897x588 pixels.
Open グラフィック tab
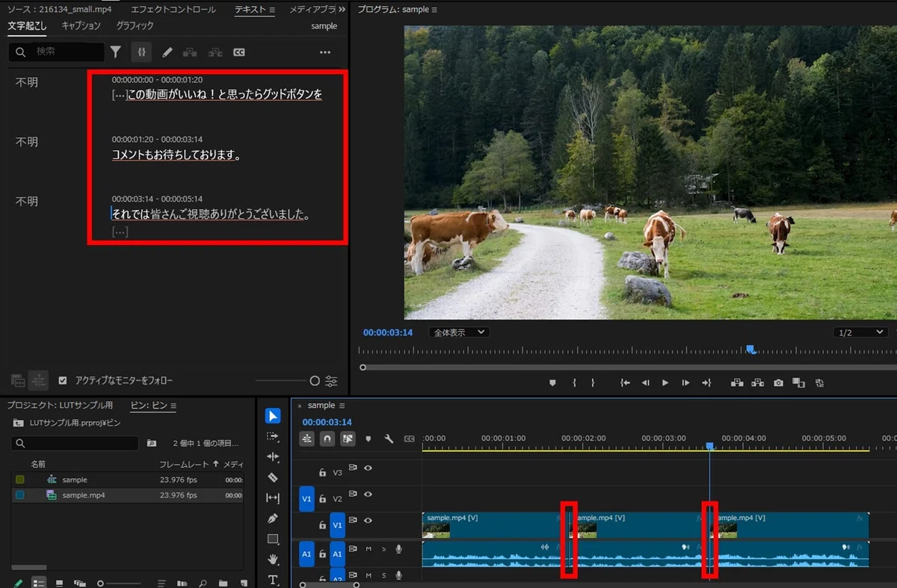point(135,25)
